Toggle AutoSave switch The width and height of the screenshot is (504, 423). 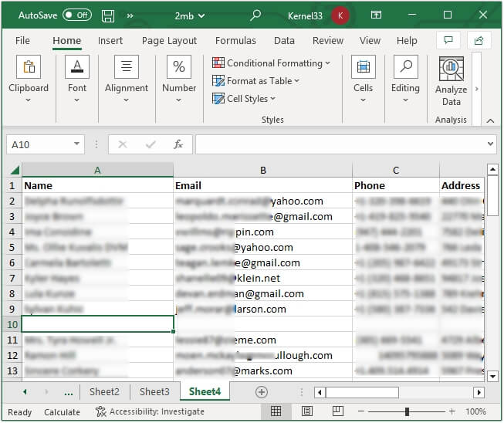pyautogui.click(x=76, y=15)
